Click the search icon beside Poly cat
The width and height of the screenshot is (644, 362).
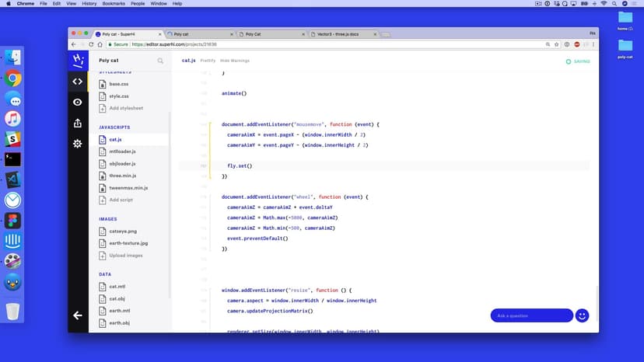click(x=161, y=60)
